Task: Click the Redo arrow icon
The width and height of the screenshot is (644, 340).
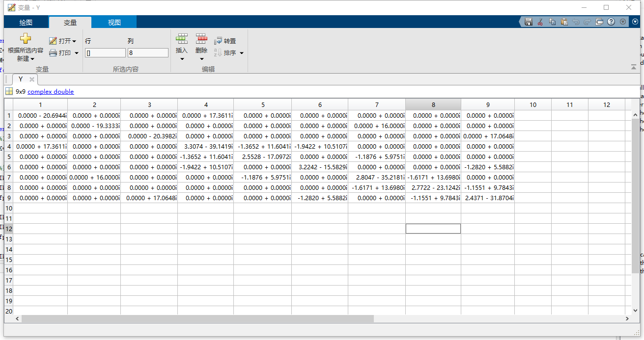Action: point(588,22)
